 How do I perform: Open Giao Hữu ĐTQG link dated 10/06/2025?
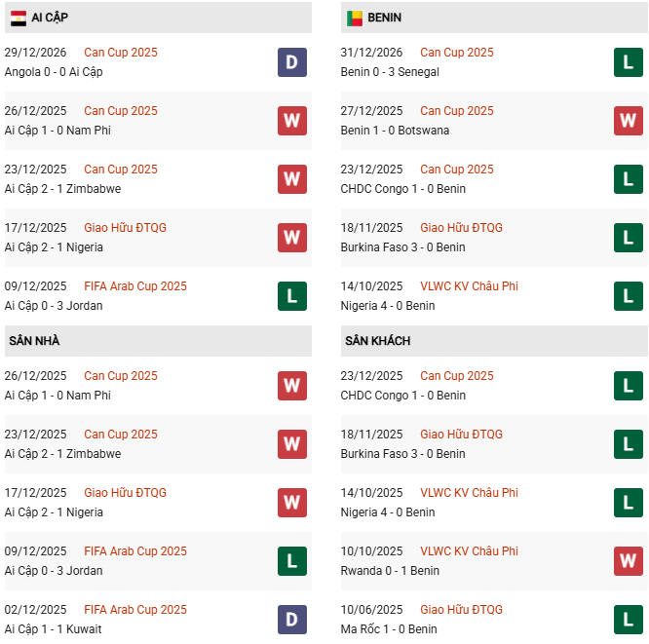(x=462, y=610)
